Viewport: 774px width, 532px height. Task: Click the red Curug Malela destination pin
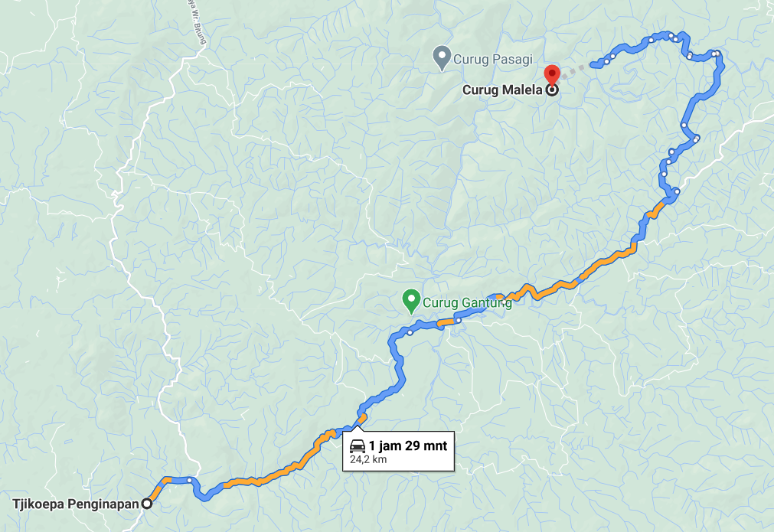[551, 74]
